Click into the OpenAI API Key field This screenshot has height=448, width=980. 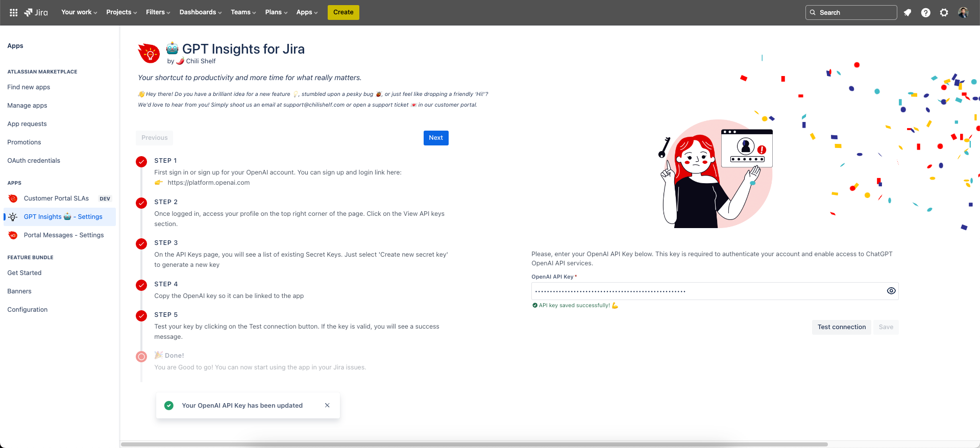pyautogui.click(x=715, y=291)
